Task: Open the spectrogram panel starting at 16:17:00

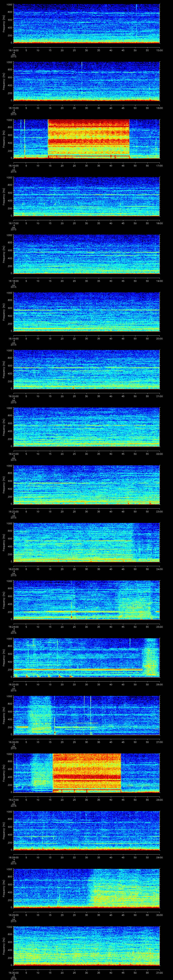Action: coord(86,196)
